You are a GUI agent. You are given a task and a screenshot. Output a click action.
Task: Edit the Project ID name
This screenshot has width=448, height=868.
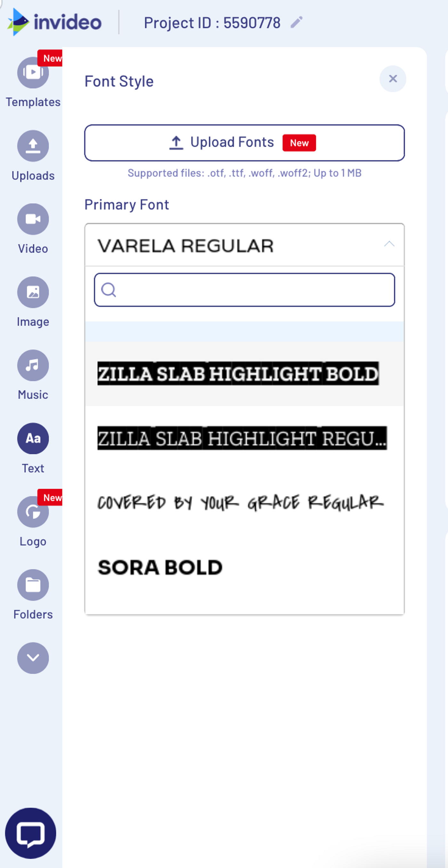coord(296,22)
